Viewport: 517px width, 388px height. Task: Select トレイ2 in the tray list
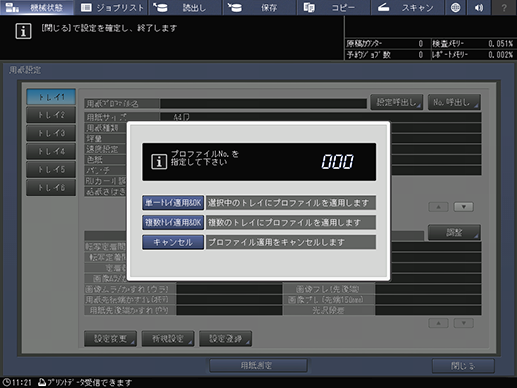(x=51, y=115)
